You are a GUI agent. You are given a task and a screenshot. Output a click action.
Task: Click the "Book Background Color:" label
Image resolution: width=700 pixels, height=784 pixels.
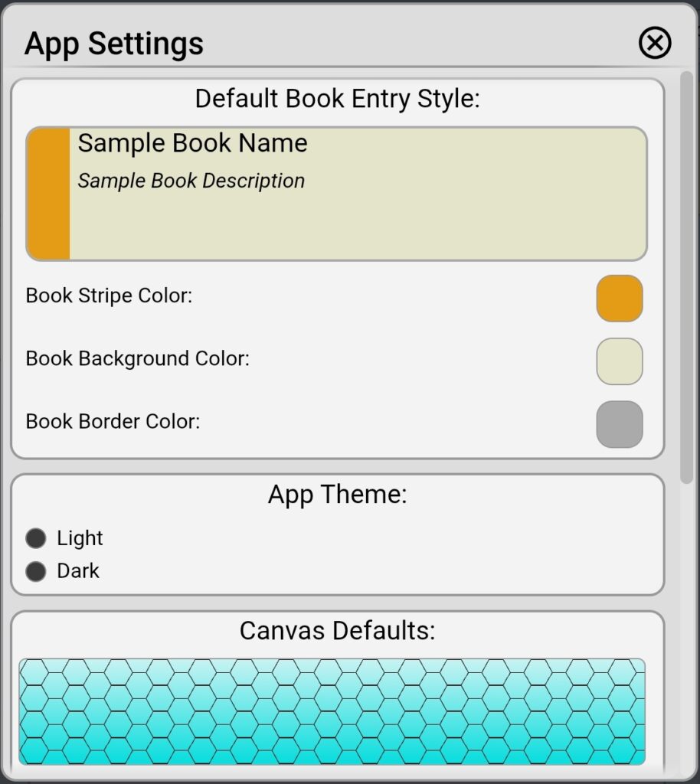pos(138,358)
